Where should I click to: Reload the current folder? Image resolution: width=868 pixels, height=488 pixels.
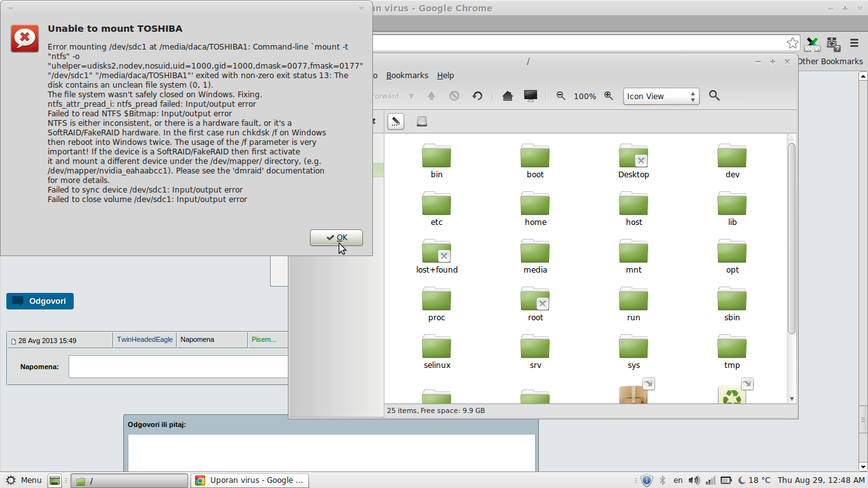[x=477, y=96]
